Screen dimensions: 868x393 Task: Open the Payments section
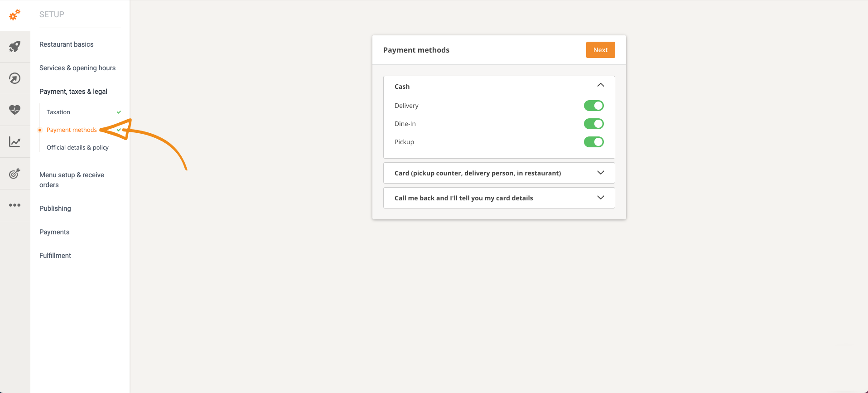coord(54,232)
